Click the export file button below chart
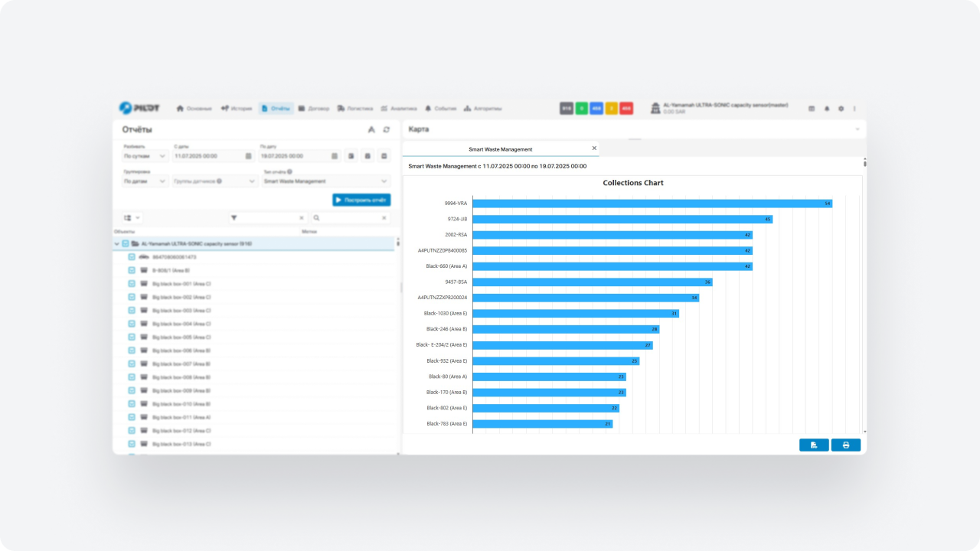Screen dimensions: 980x551 [x=814, y=445]
